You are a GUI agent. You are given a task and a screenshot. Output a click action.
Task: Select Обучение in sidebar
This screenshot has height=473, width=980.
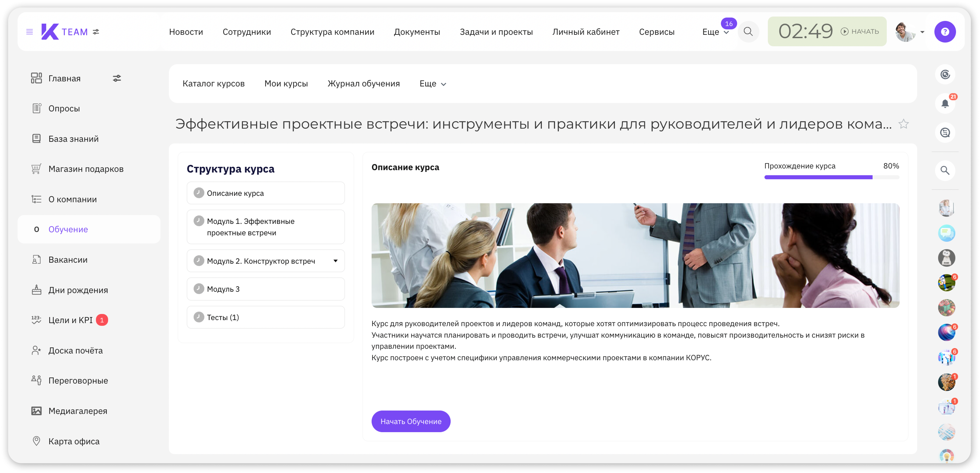click(89, 229)
